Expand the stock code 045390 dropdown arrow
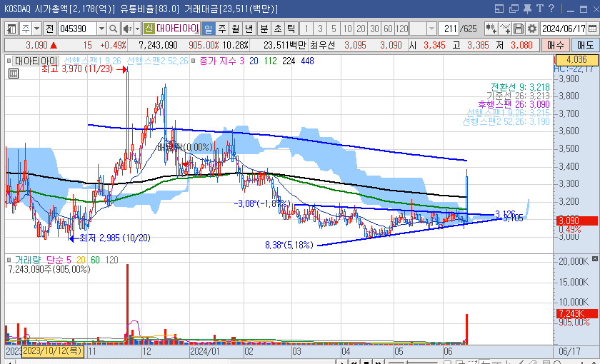Image resolution: width=600 pixels, height=364 pixels. (x=101, y=29)
